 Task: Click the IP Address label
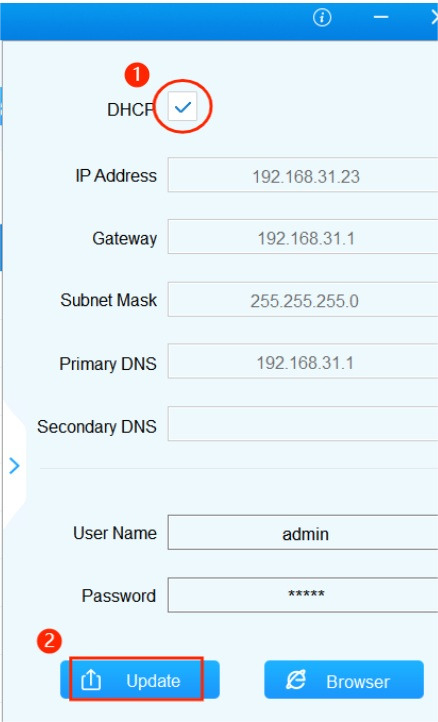tap(116, 176)
